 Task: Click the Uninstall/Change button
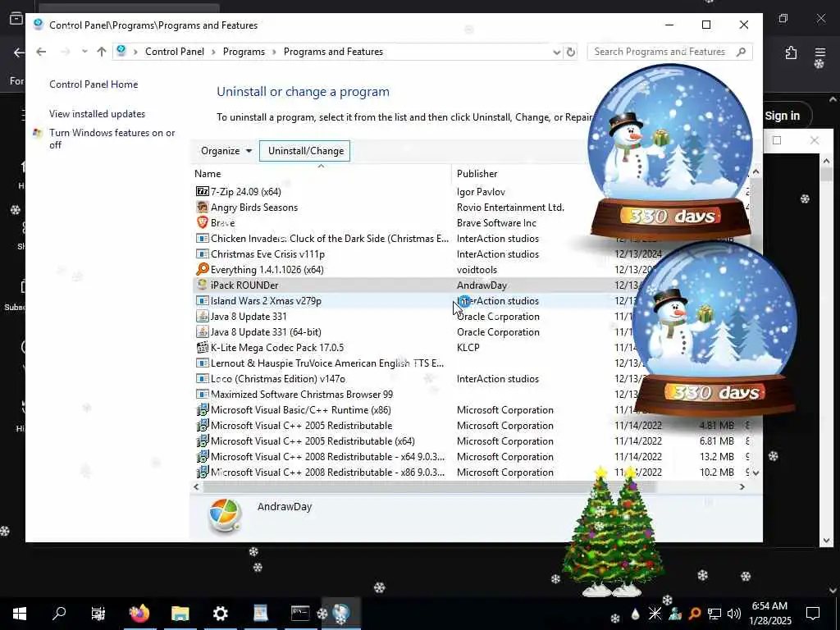click(305, 151)
